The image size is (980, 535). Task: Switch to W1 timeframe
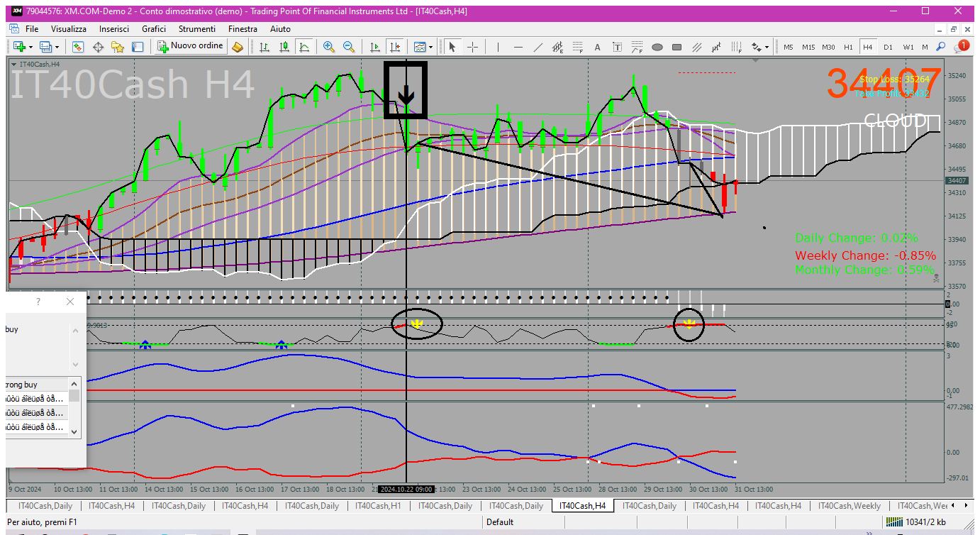coord(908,47)
